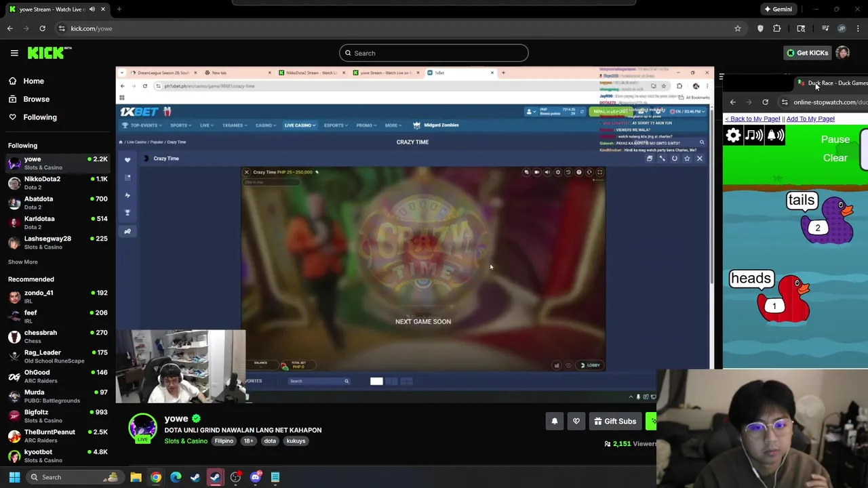Open kyootbot recommended channel

point(58,455)
